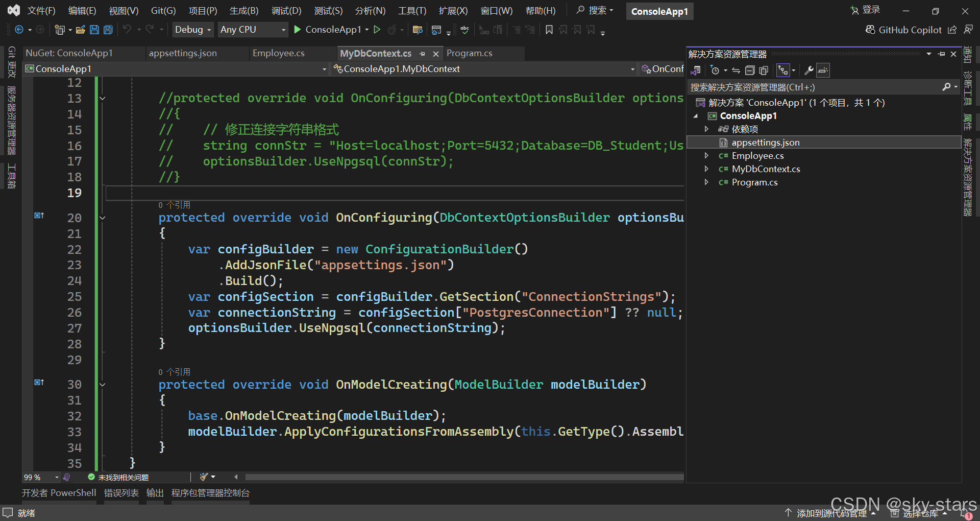Click the hot reload flame icon

click(x=392, y=30)
